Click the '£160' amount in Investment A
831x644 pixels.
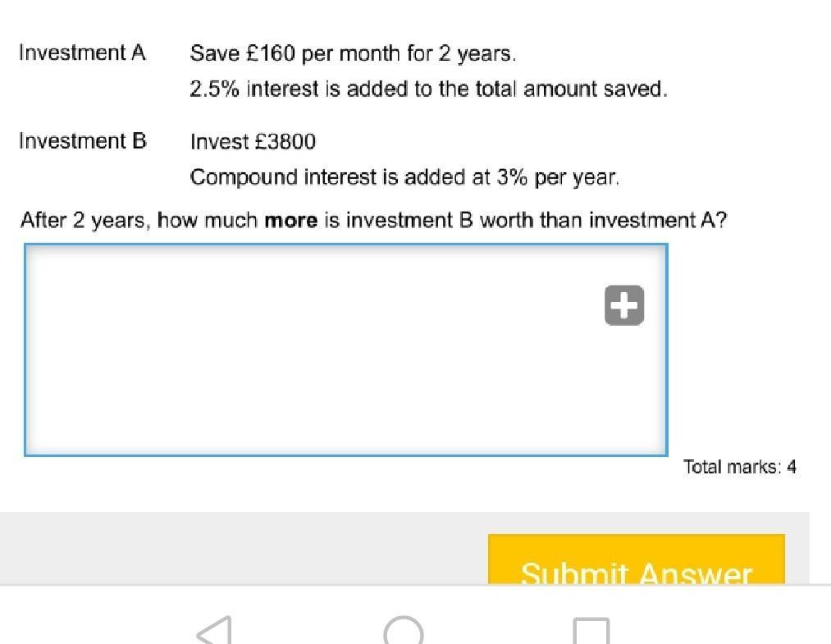270,53
